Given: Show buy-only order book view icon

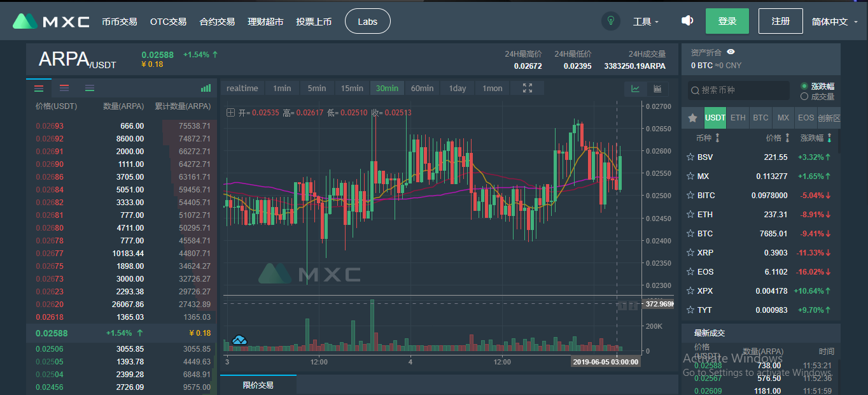Looking at the screenshot, I should point(90,88).
